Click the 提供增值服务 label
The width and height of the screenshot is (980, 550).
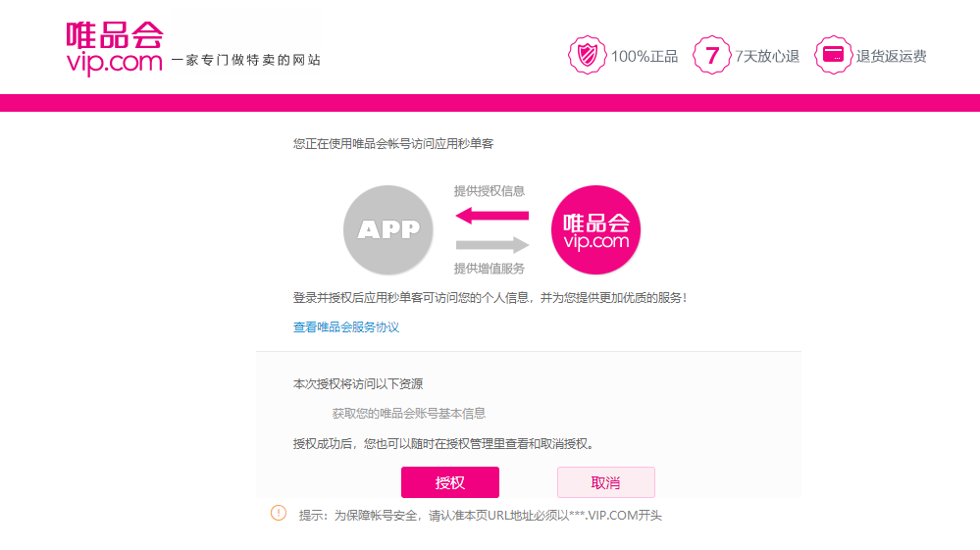point(490,269)
